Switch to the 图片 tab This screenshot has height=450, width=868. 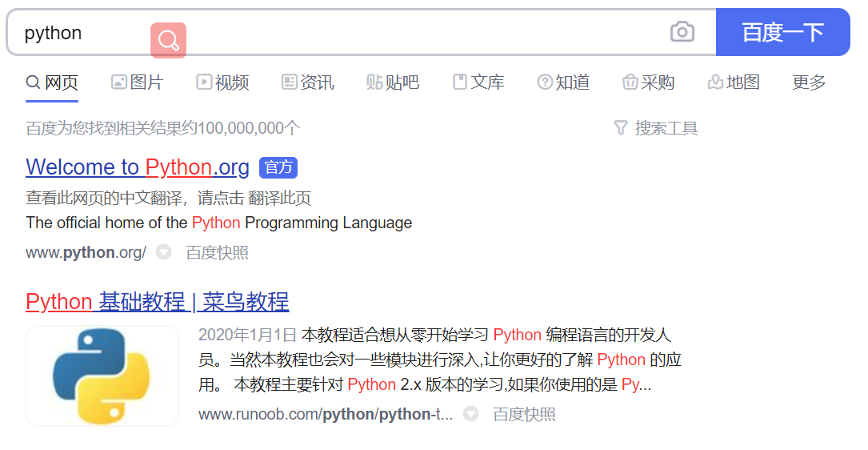[x=138, y=82]
